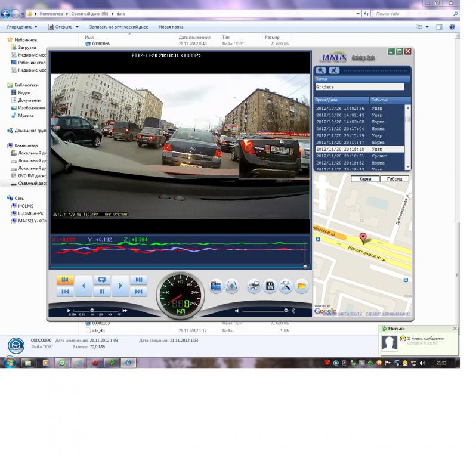Screen dimensions: 476x458
Task: Select event 2012/10/26 14:02:43
Action: pos(360,115)
